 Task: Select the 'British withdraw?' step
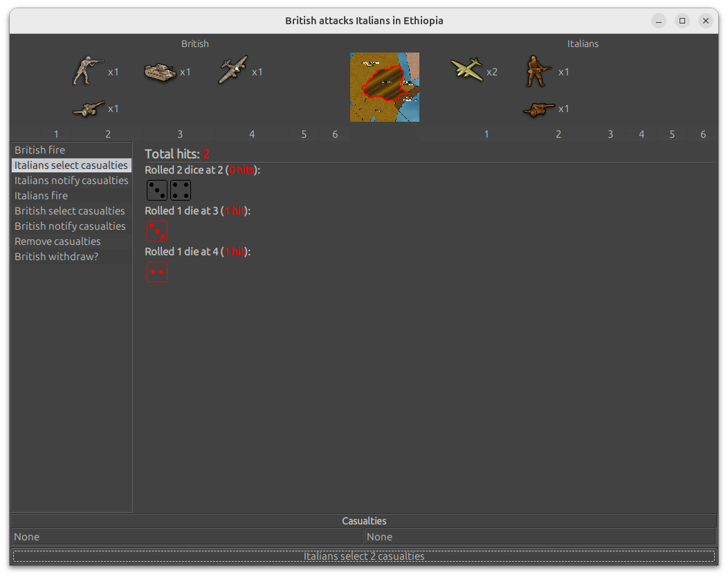tap(56, 257)
